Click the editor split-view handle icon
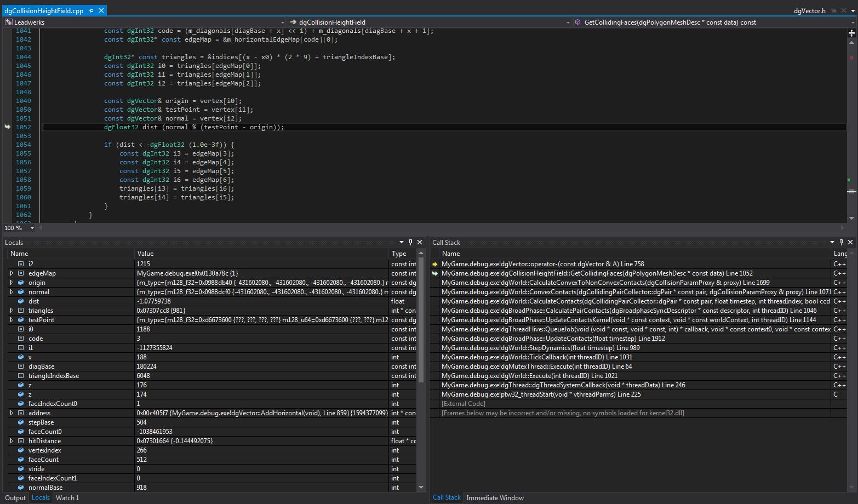Screen dimensions: 858x504 (851, 33)
